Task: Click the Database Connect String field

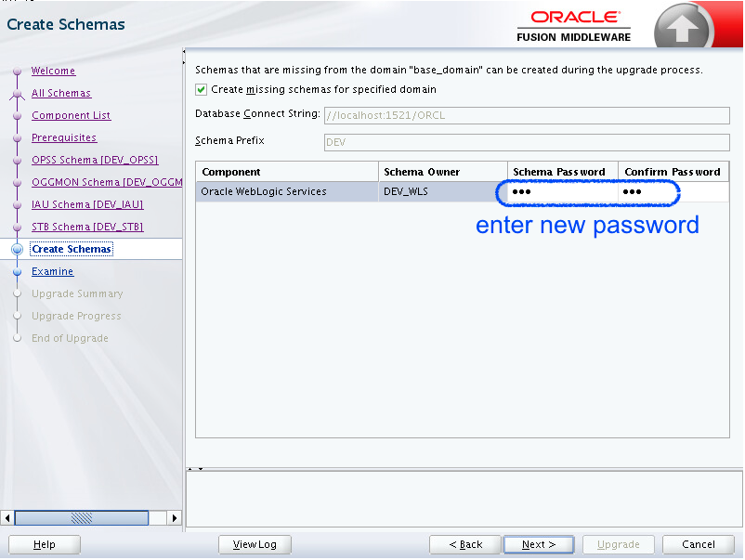Action: [x=527, y=115]
